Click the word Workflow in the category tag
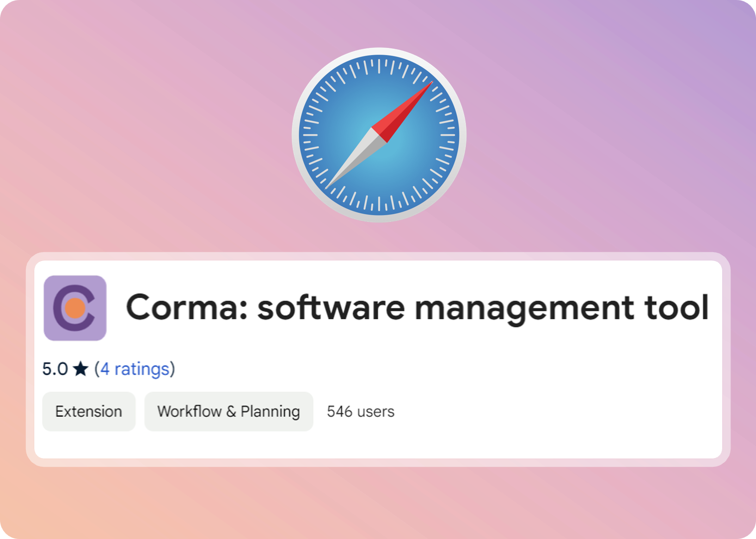This screenshot has width=756, height=539. click(x=189, y=411)
